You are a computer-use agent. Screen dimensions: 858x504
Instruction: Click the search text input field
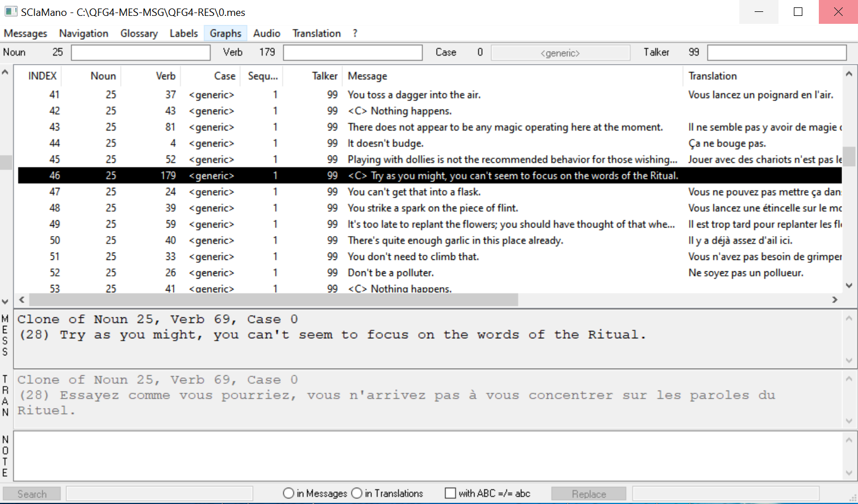160,494
